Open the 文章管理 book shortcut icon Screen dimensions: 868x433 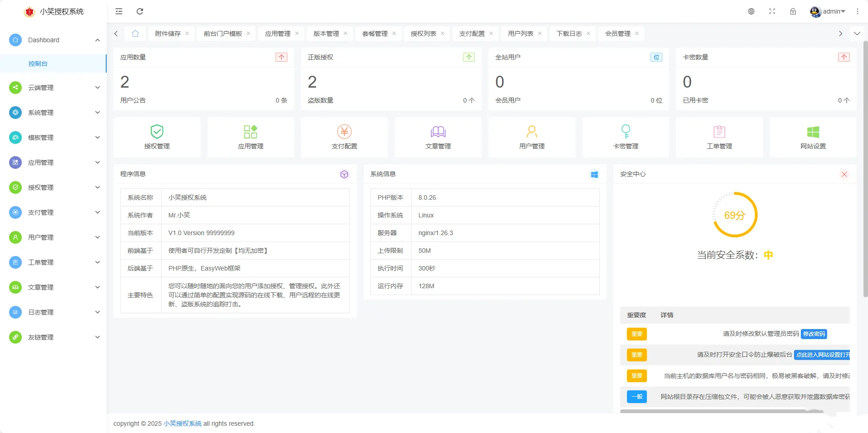438,132
